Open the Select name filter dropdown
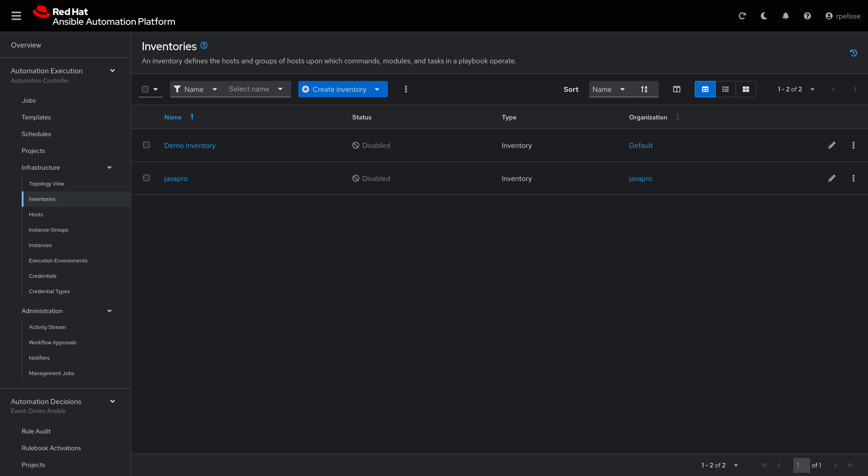The width and height of the screenshot is (868, 476). click(256, 89)
